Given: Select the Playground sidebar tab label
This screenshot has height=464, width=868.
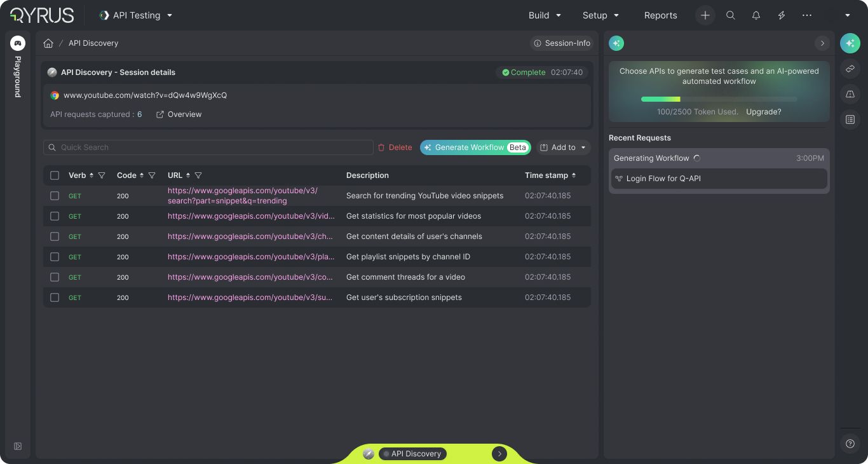Looking at the screenshot, I should coord(18,77).
